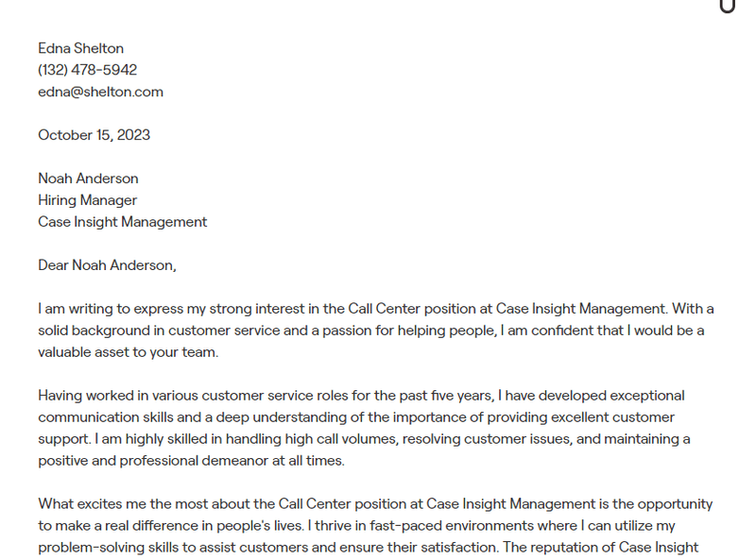The width and height of the screenshot is (756, 560).
Task: Click the sender name Edna Shelton
Action: click(80, 48)
